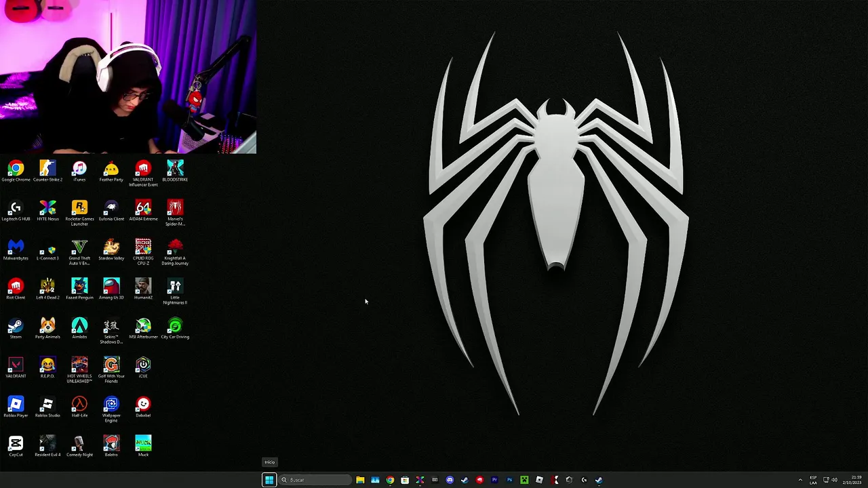Open the volume speaker tray icon
The height and width of the screenshot is (488, 868).
pyautogui.click(x=834, y=480)
